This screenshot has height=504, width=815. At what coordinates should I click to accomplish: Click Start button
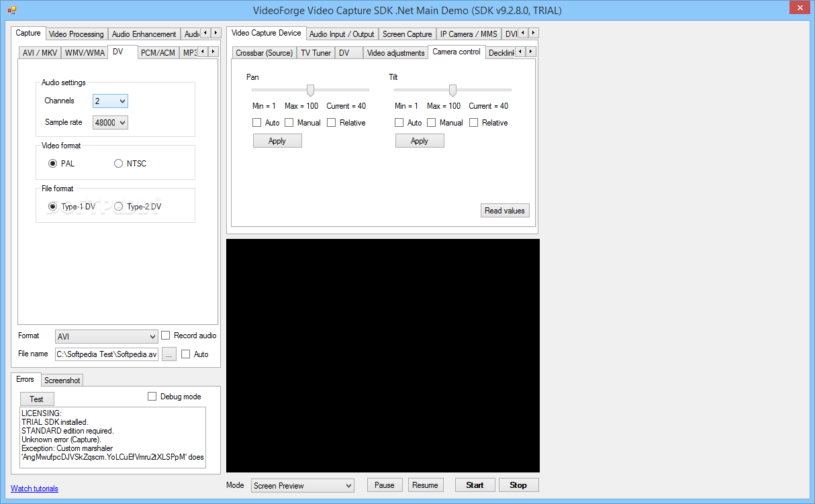point(475,485)
